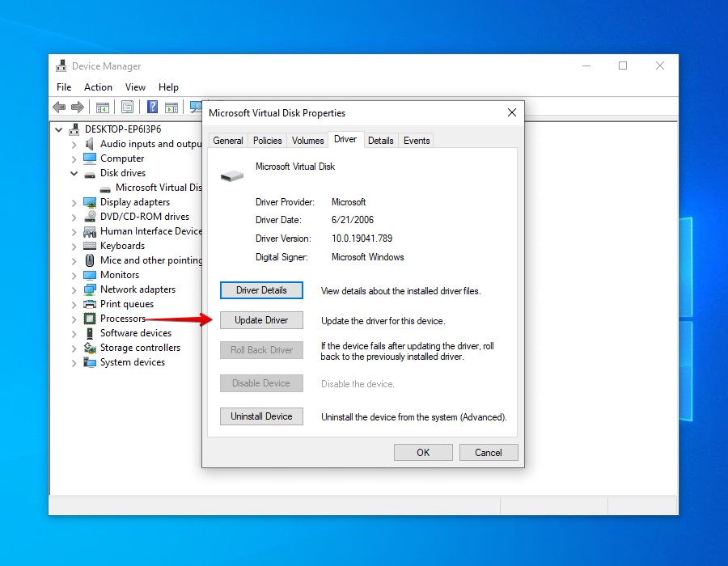
Task: Select the Keyboards category icon
Action: pos(90,246)
